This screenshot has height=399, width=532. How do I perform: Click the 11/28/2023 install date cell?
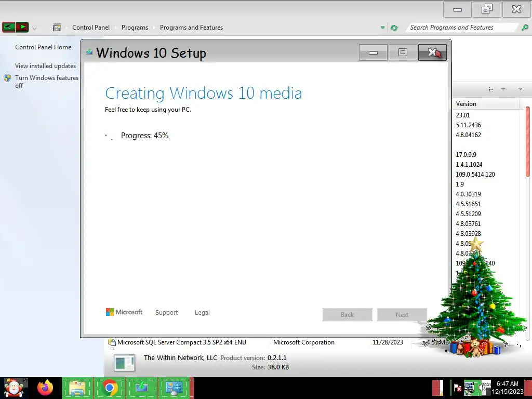388,342
